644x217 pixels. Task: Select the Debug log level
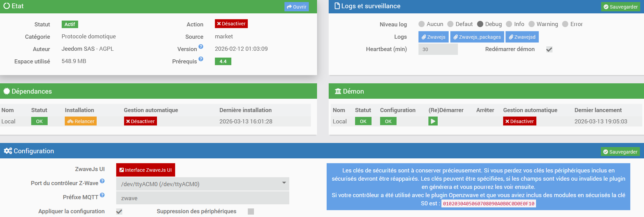pos(480,24)
